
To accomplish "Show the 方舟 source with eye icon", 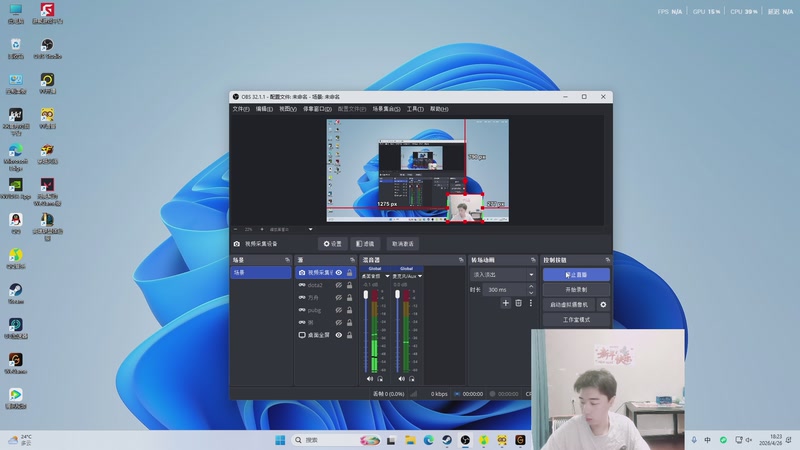I will 338,297.
